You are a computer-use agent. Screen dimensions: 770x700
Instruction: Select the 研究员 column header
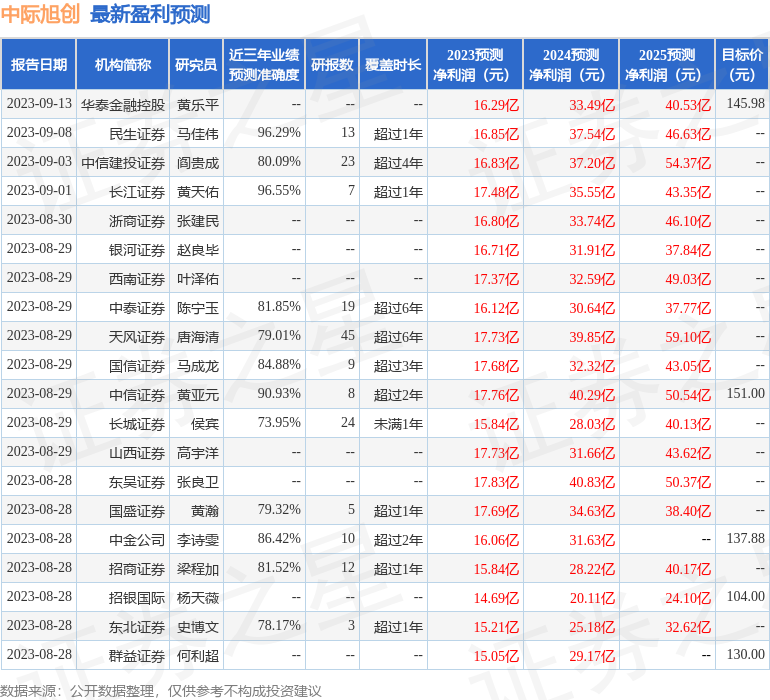pos(196,64)
